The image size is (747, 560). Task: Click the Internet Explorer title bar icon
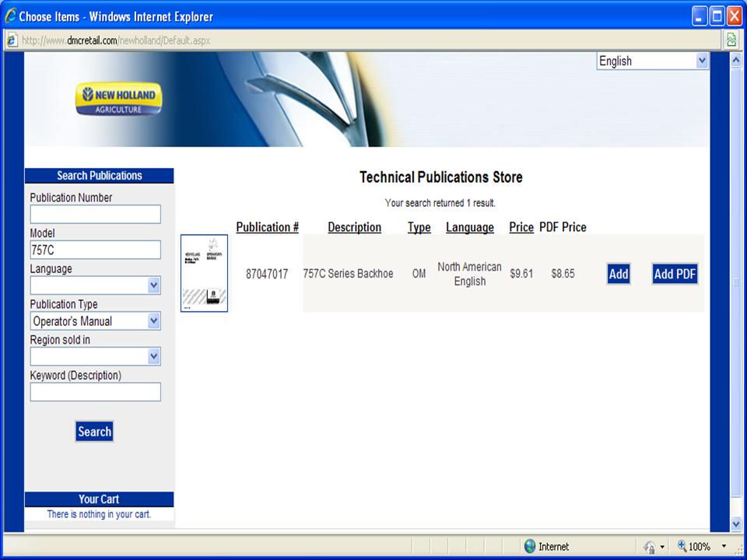point(10,16)
